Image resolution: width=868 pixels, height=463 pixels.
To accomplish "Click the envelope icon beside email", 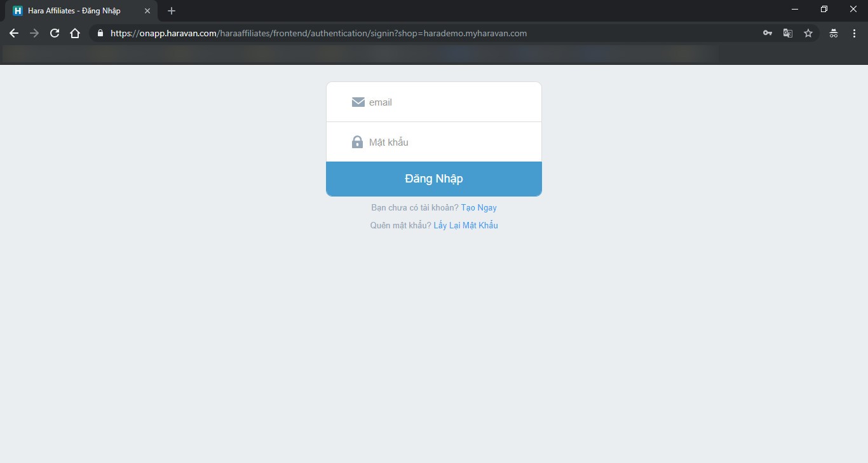I will (358, 102).
